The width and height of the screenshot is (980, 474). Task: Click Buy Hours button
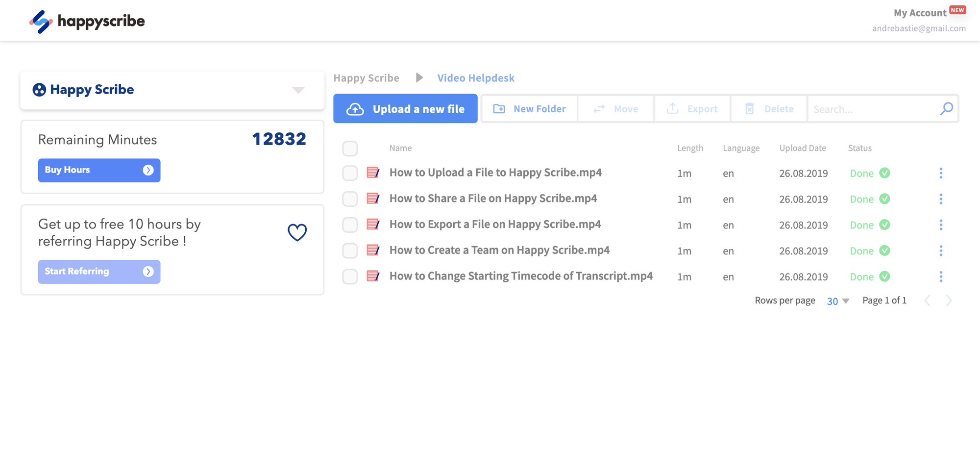click(99, 170)
